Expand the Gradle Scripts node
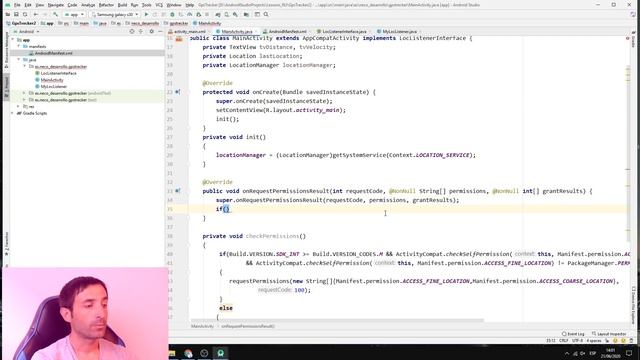Viewport: 640px width, 360px height. pyautogui.click(x=13, y=113)
